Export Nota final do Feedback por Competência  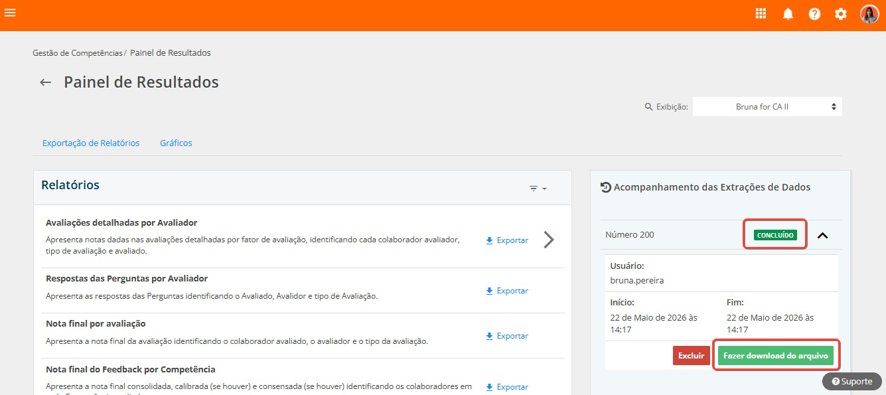(x=507, y=387)
